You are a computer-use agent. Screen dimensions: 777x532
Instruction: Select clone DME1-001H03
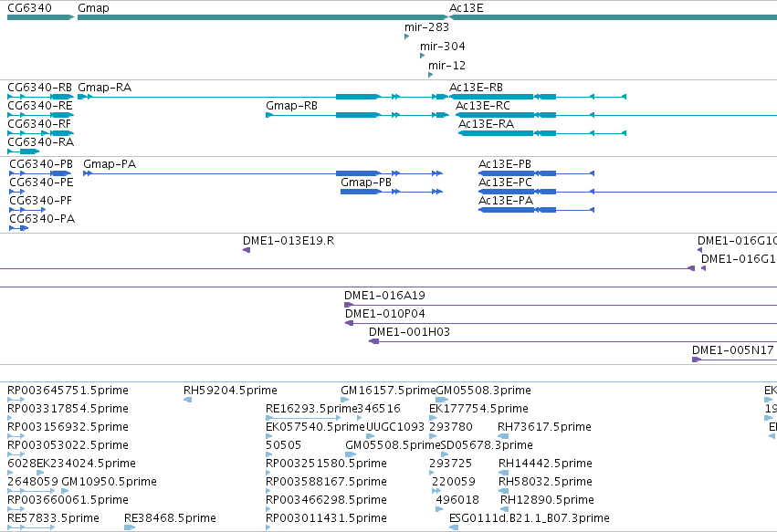[409, 333]
